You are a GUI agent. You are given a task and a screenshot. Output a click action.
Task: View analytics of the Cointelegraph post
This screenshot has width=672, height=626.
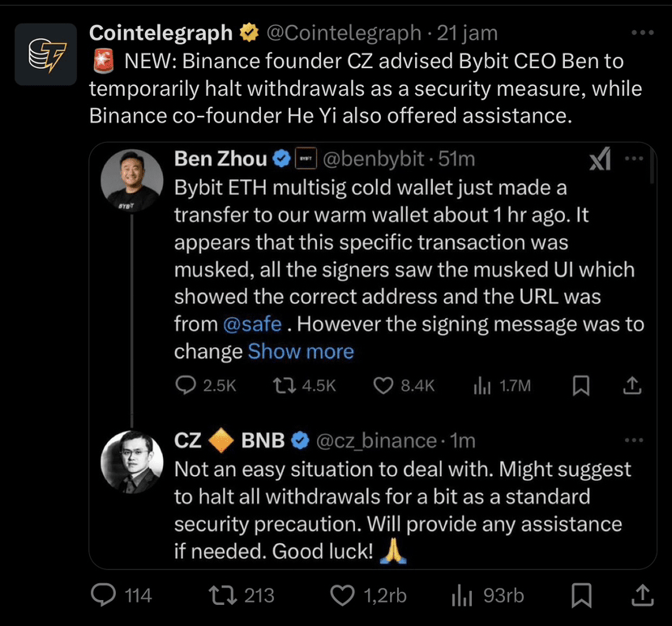pos(461,596)
